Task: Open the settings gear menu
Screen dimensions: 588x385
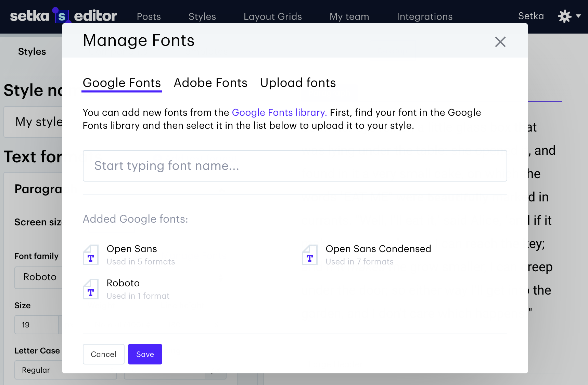Action: (564, 16)
